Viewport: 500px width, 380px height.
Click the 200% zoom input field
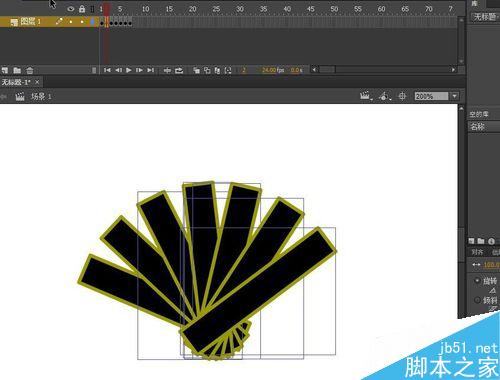(x=431, y=96)
